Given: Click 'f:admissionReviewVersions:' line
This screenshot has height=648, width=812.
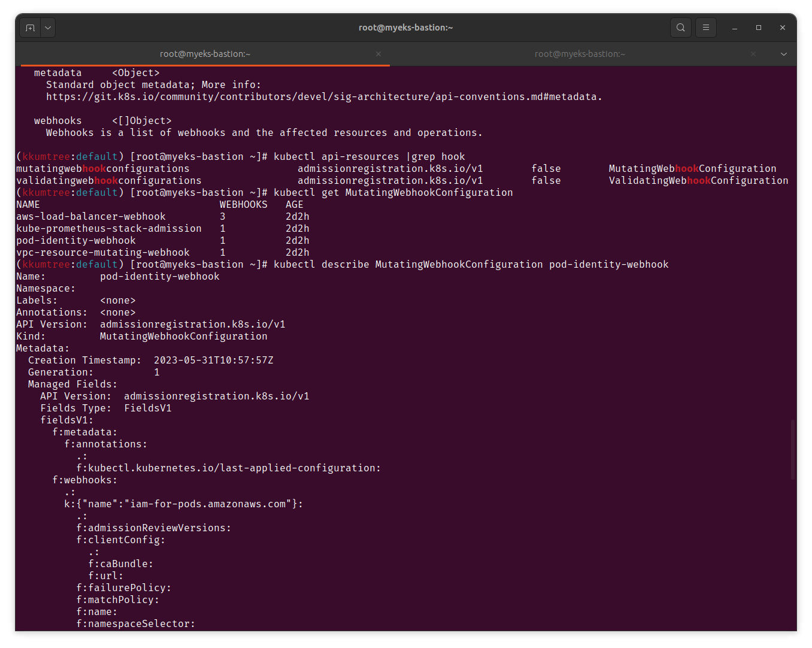Looking at the screenshot, I should [x=154, y=528].
